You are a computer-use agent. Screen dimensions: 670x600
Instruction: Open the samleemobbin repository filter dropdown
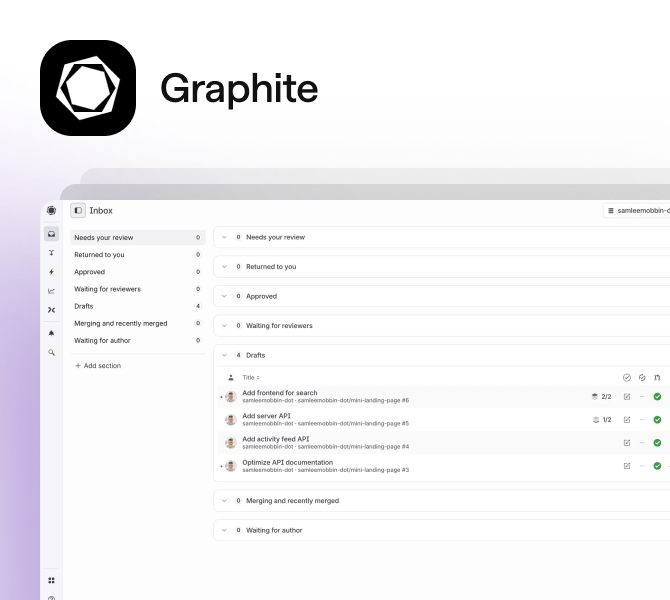click(x=637, y=210)
